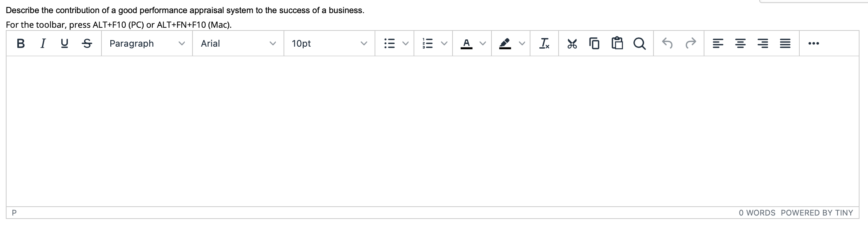Insert a bullet list
This screenshot has width=868, height=229.
(390, 44)
